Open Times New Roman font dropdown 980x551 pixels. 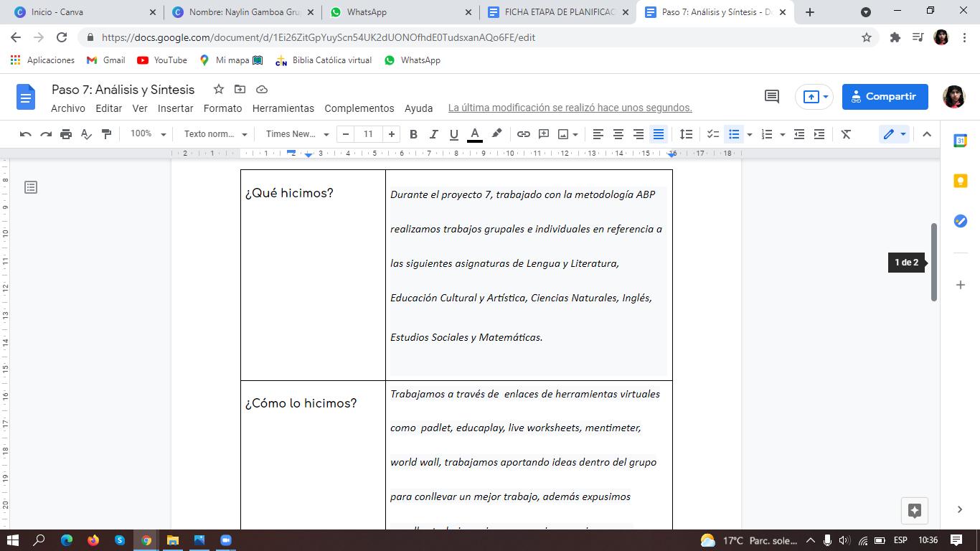pyautogui.click(x=297, y=134)
